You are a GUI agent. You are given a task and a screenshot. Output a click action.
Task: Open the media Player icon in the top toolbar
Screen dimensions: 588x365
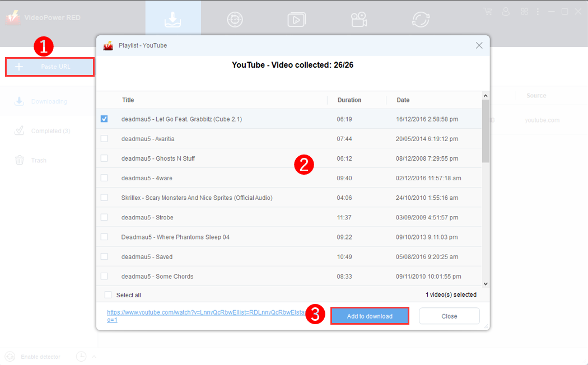click(296, 19)
